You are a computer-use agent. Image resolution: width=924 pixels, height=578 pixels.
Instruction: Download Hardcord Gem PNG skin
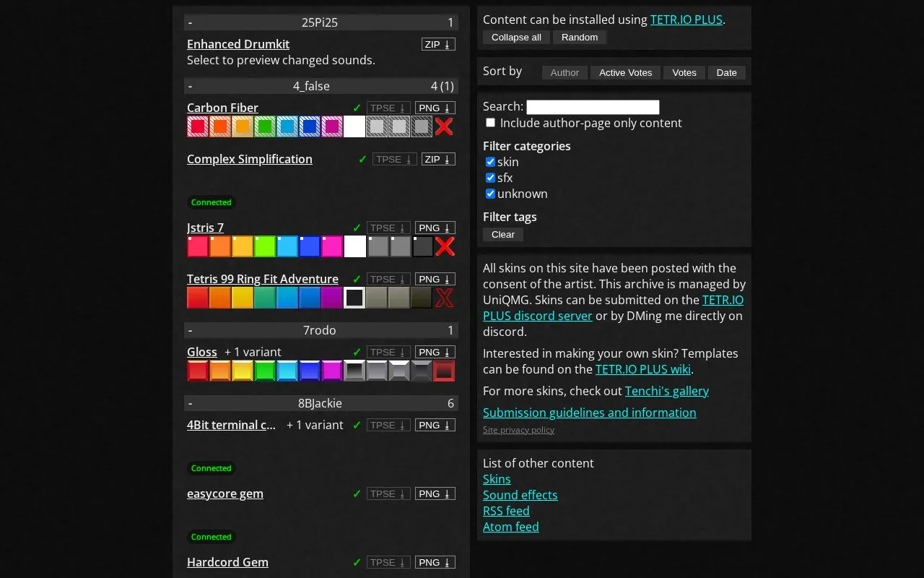pos(435,562)
